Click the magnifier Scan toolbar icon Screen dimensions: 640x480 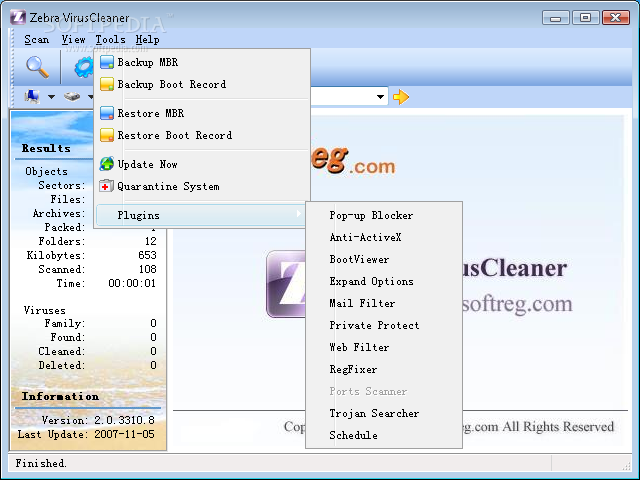38,67
